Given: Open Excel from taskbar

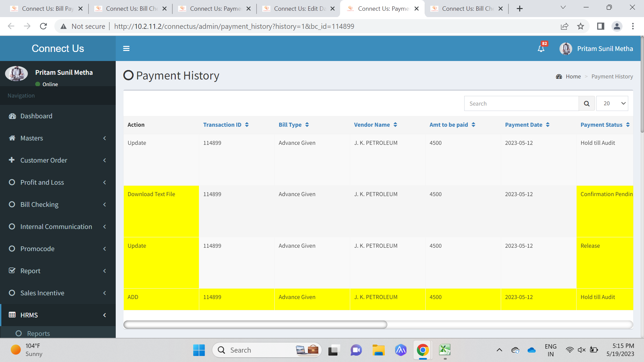Looking at the screenshot, I should (x=445, y=350).
